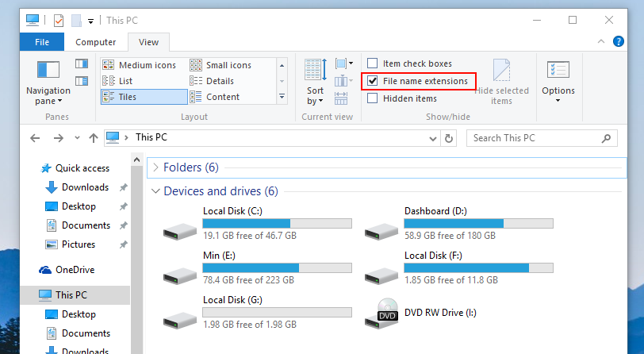Open the Navigation pane menu
This screenshot has width=644, height=354.
point(48,83)
